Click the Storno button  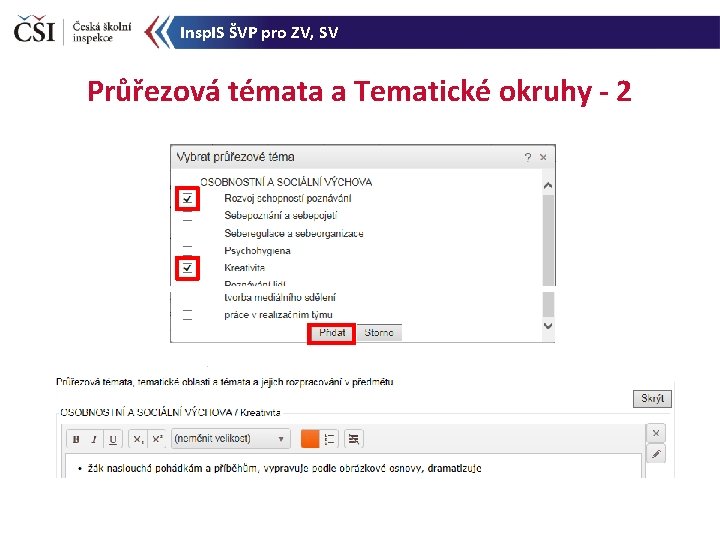379,332
